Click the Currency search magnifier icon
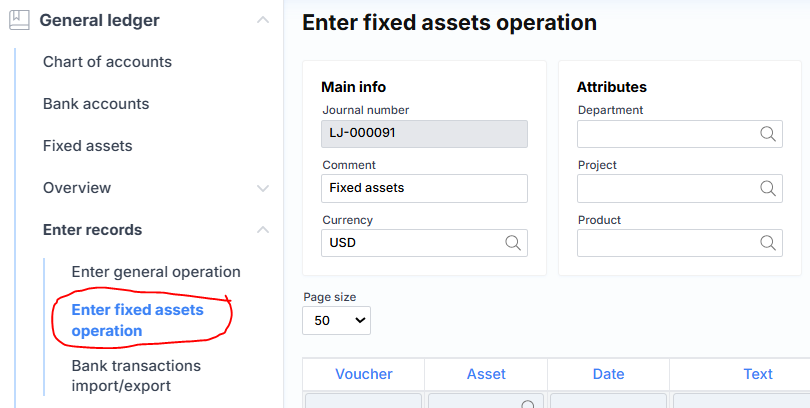The width and height of the screenshot is (810, 408). point(513,242)
